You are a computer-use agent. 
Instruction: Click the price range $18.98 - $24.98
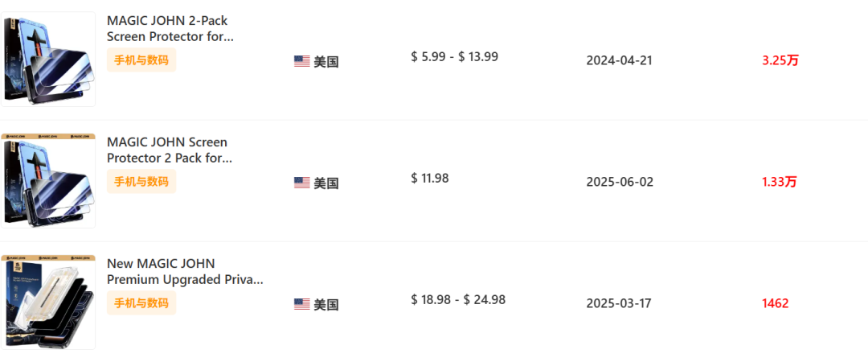coord(457,299)
